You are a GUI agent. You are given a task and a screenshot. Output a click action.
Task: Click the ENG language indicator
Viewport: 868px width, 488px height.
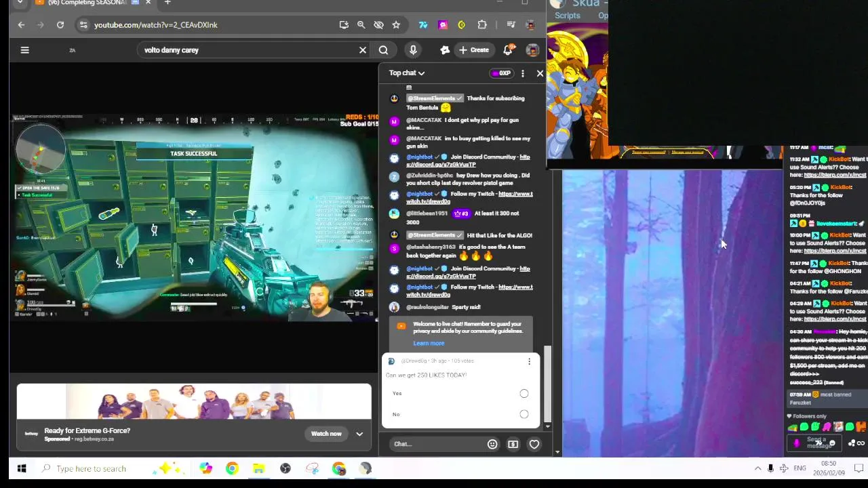point(800,468)
